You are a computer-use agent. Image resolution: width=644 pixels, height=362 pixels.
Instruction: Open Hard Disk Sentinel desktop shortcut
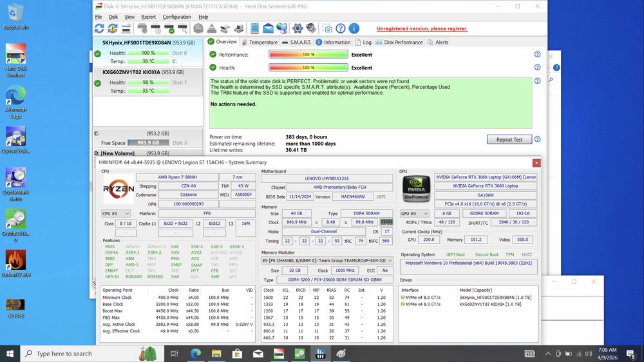[x=15, y=61]
